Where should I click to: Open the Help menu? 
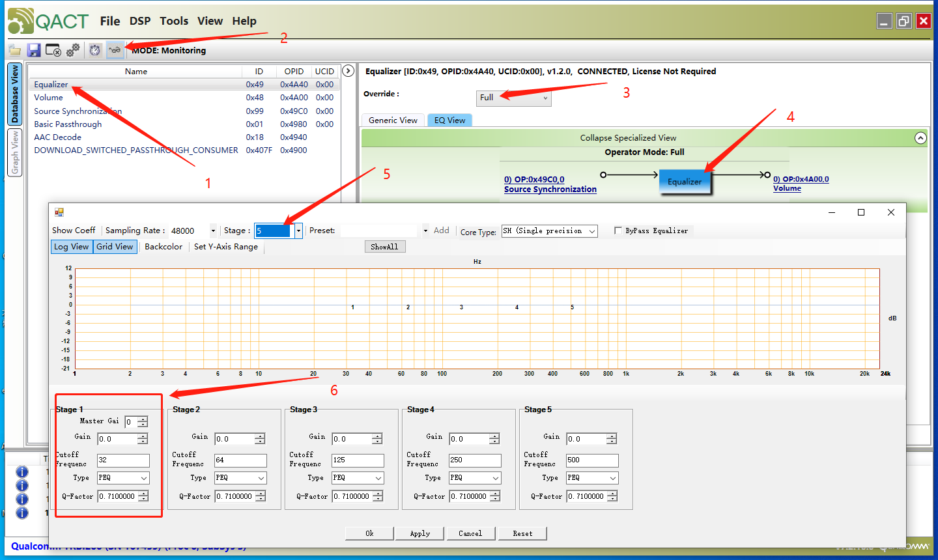(244, 21)
